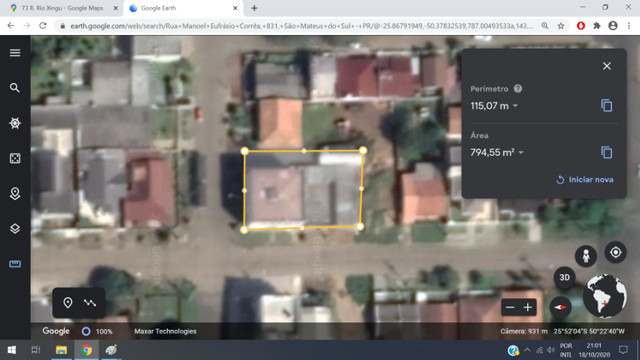Open Voyager ship wheel icon
This screenshot has width=640, height=360.
coord(15,123)
